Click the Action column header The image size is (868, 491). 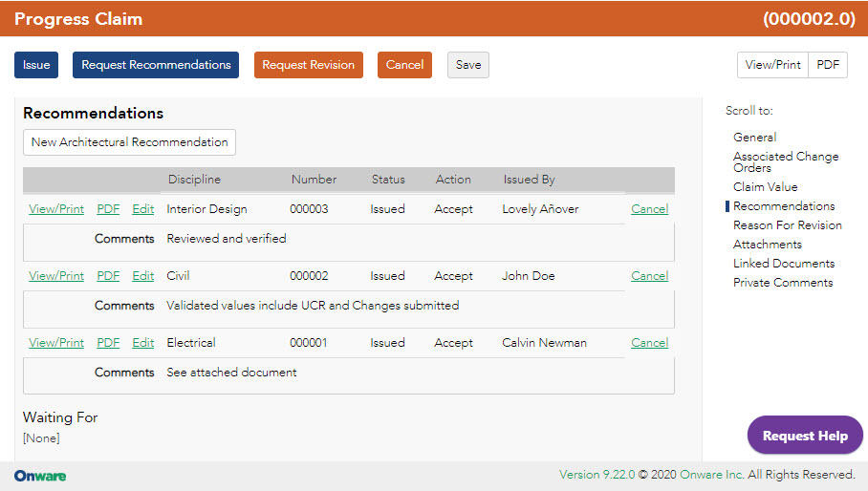[x=453, y=180]
